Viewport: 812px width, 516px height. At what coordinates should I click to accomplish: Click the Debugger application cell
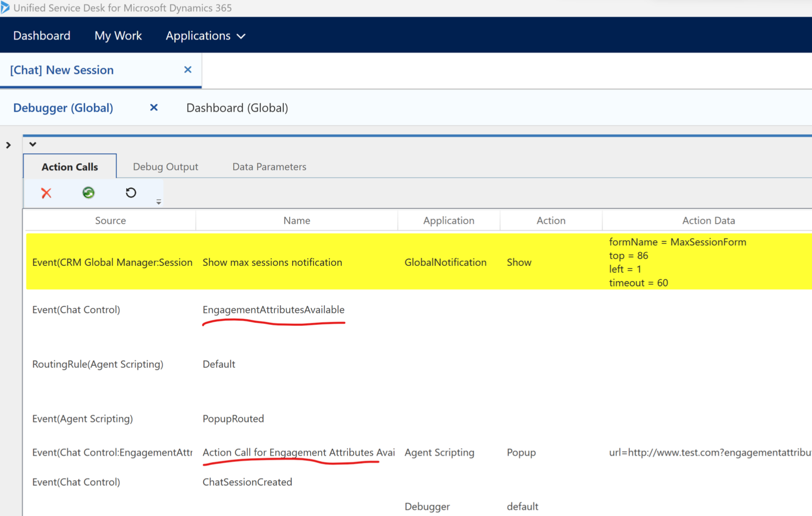point(427,507)
